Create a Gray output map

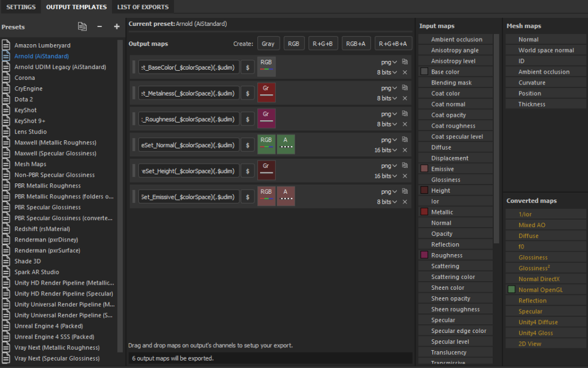coord(268,44)
